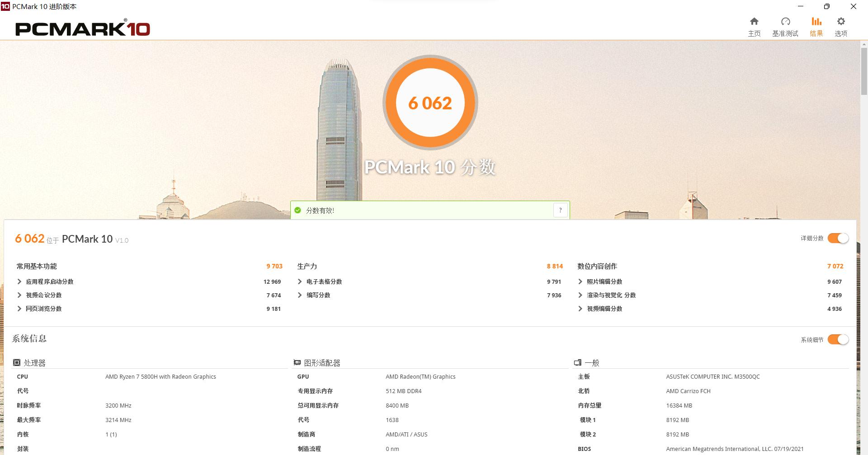The width and height of the screenshot is (868, 455).
Task: Open the 基准测试 benchmark page
Action: point(785,26)
